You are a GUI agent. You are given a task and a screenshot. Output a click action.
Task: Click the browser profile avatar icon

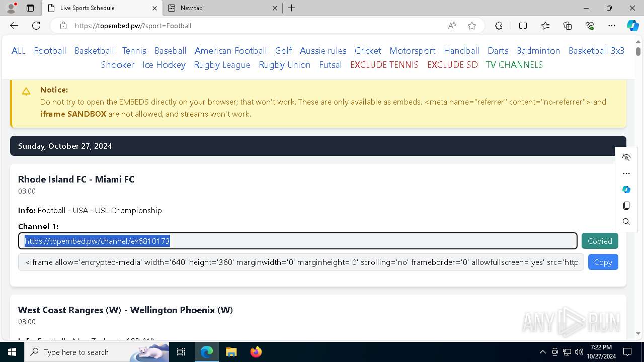tap(11, 8)
